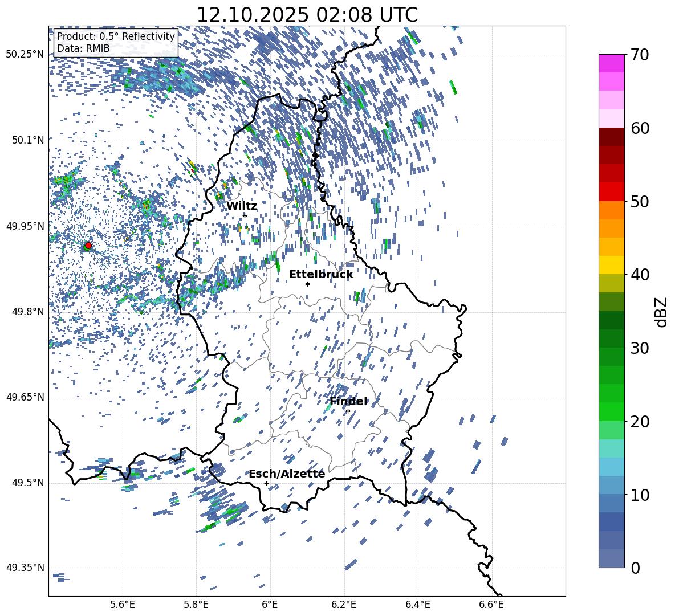Click the 5.8°E longitude label

[196, 605]
